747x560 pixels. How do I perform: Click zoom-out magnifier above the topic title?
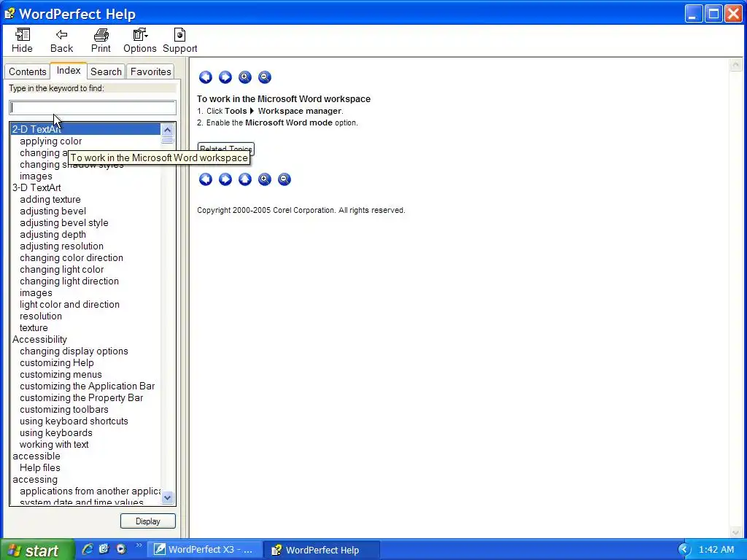[x=264, y=77]
